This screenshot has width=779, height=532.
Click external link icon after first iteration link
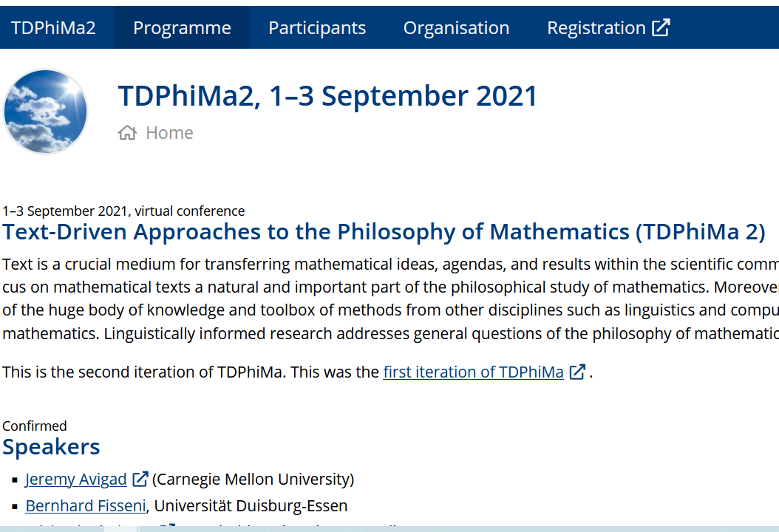coord(576,372)
